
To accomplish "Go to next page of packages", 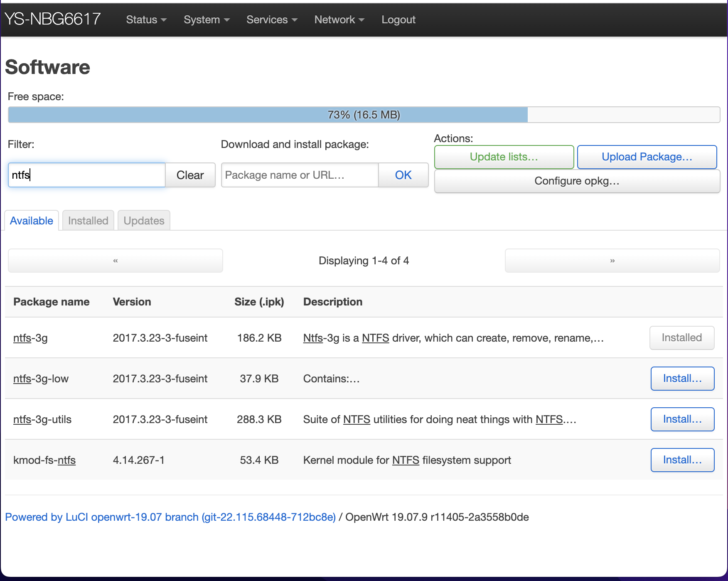I will (x=612, y=261).
